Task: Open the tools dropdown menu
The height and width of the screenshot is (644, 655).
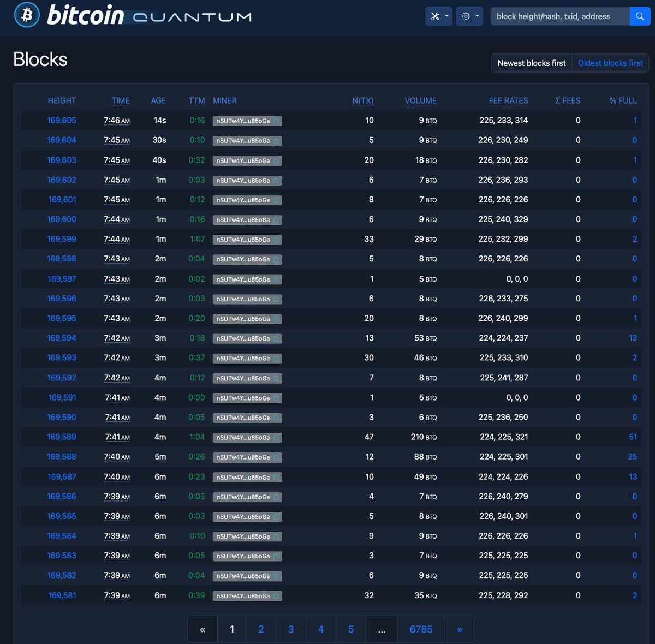Action: tap(439, 16)
